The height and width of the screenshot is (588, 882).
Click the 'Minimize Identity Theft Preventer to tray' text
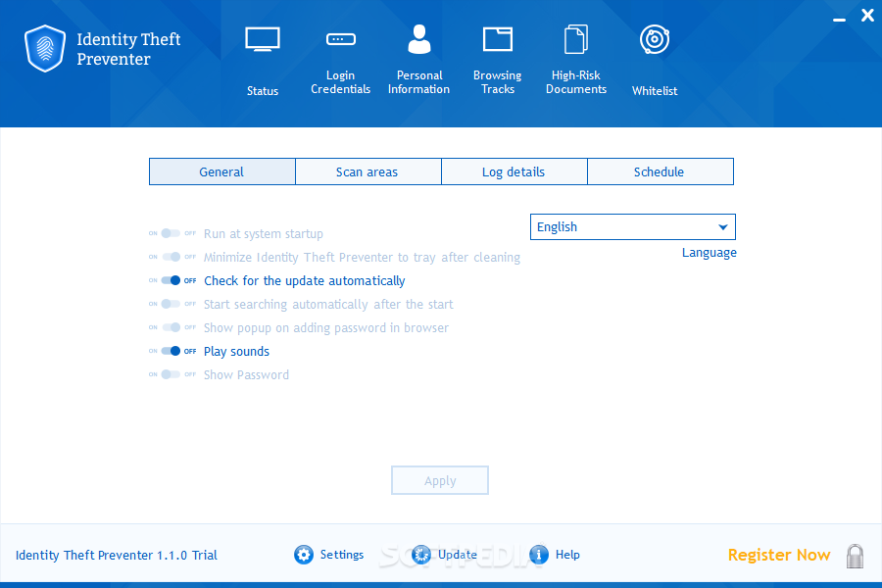362,257
